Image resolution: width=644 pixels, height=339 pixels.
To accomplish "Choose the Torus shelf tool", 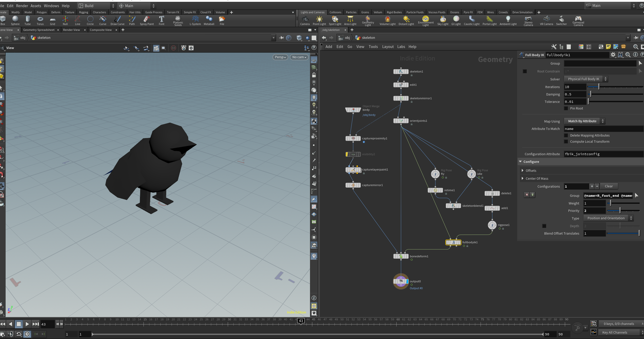I will 40,20.
